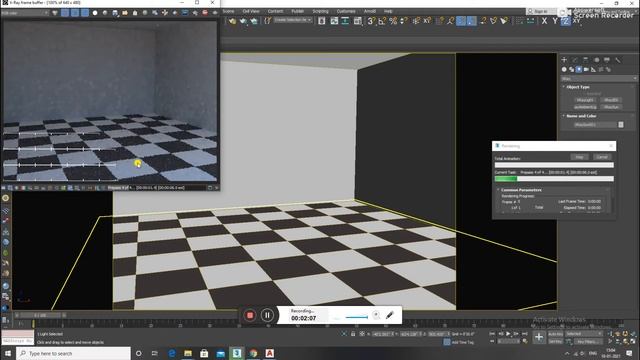Open the light type dropdown in command panel
This screenshot has height=360, width=640.
(x=599, y=78)
